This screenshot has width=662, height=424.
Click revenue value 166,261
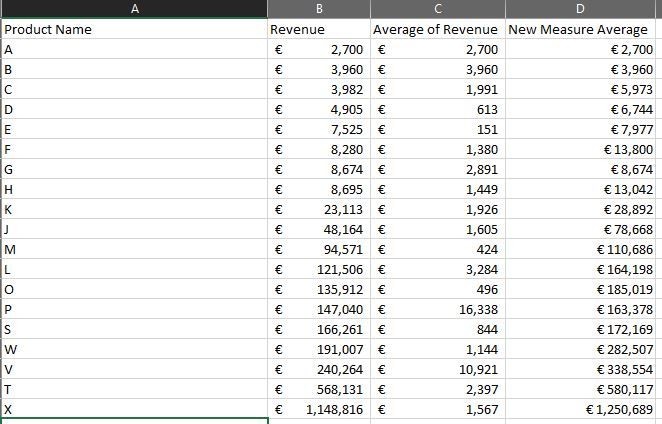click(319, 329)
